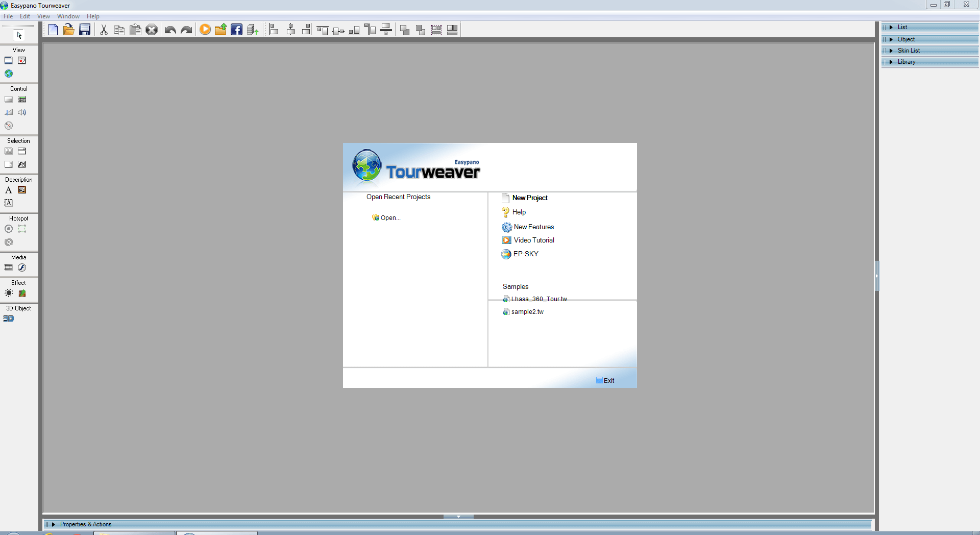Viewport: 980px width, 535px height.
Task: Expand the List panel
Action: (x=930, y=27)
